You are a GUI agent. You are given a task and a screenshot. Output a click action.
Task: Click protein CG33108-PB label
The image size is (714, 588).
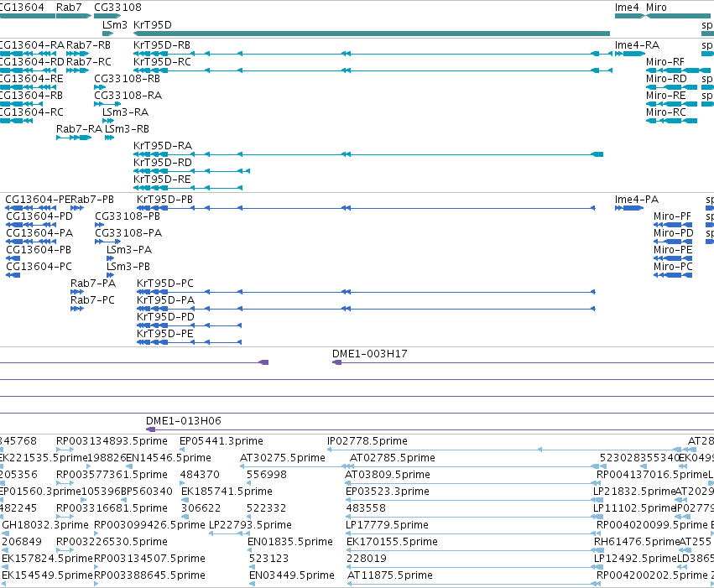(128, 216)
